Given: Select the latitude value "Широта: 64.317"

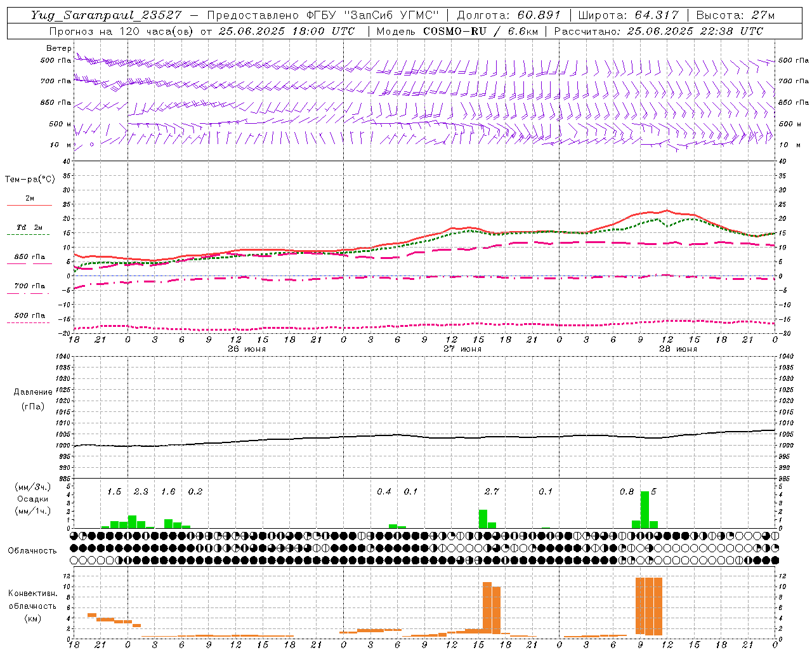Looking at the screenshot, I should pos(629,15).
